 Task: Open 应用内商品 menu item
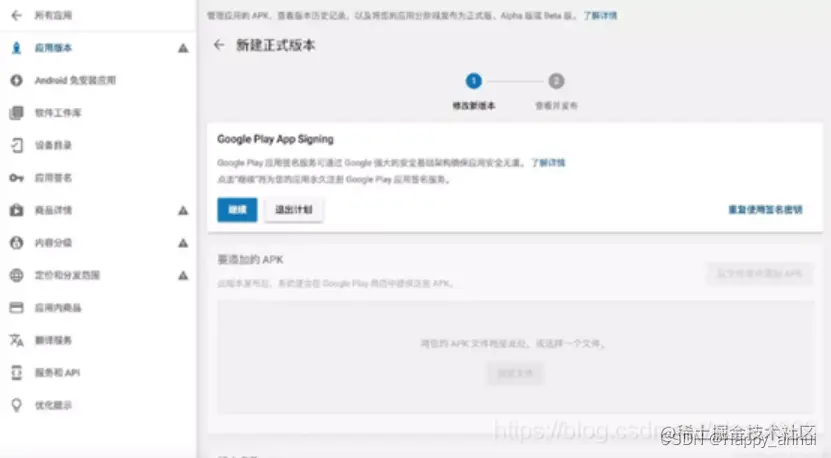coord(58,307)
